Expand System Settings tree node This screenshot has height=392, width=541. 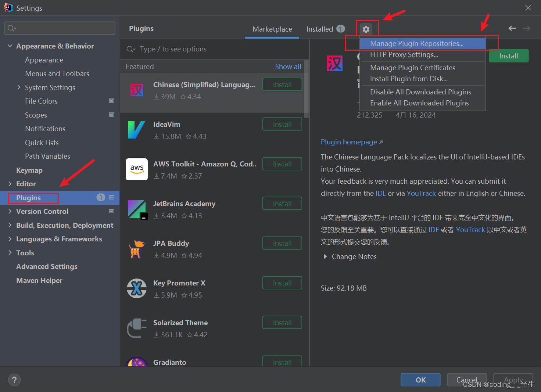tap(19, 87)
